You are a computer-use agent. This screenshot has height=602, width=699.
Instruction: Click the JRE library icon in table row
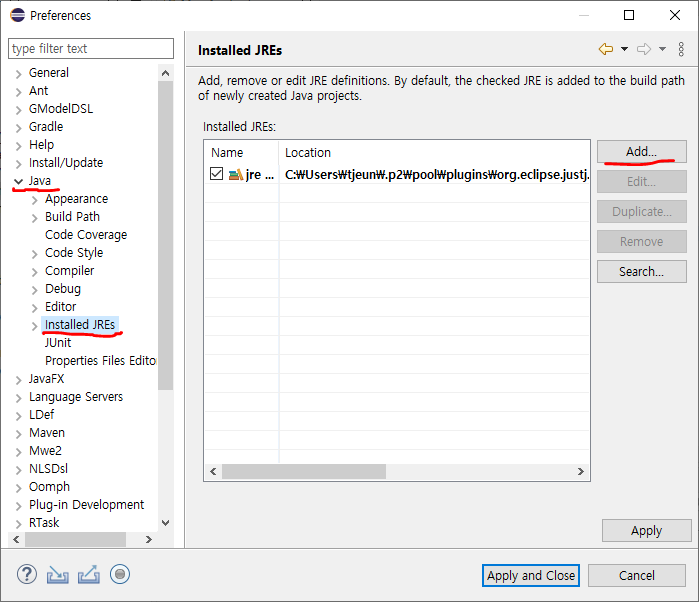pos(235,174)
